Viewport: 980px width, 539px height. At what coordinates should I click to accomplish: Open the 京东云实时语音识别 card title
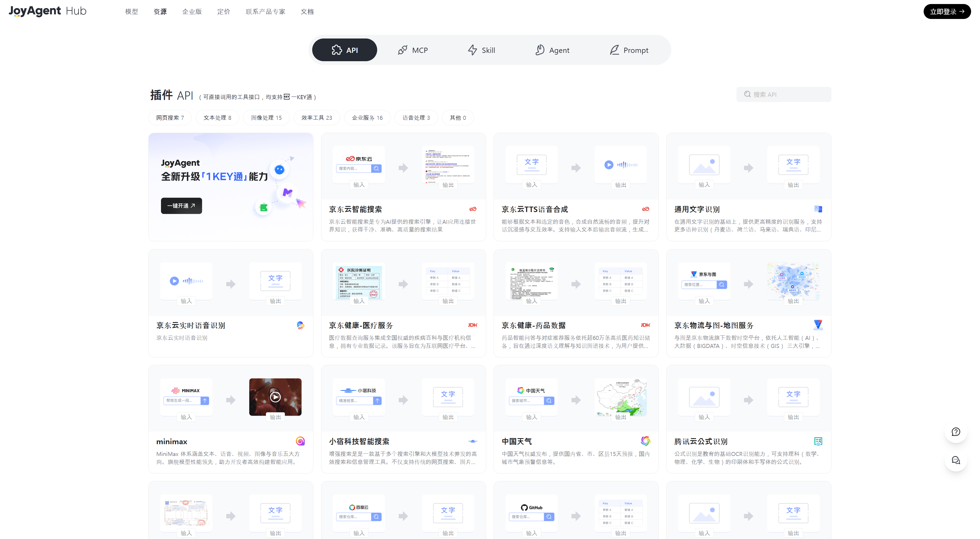pos(191,325)
